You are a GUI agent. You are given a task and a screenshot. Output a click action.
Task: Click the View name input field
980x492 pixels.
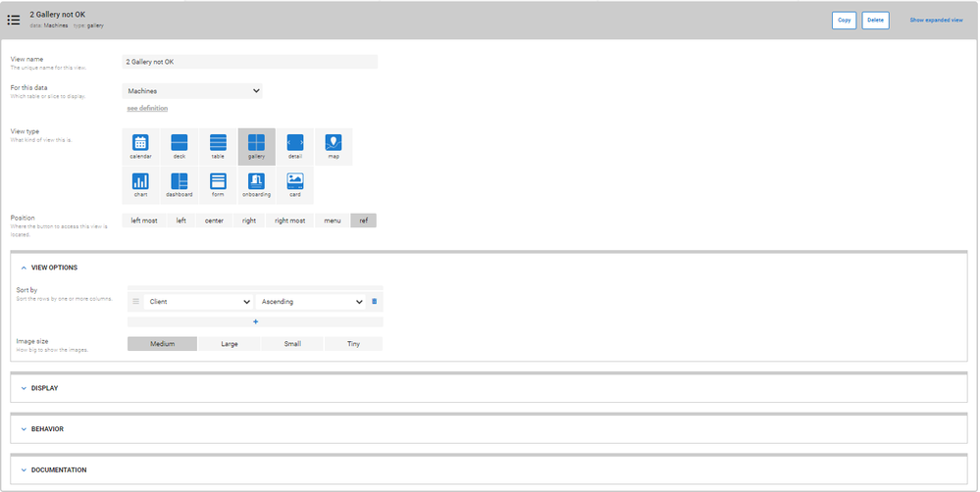250,62
